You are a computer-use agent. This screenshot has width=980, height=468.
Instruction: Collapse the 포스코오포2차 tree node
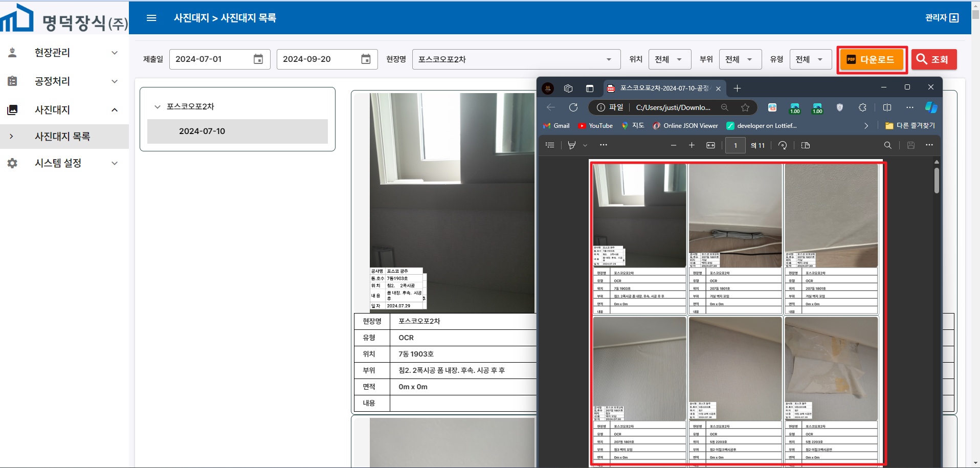coord(158,107)
